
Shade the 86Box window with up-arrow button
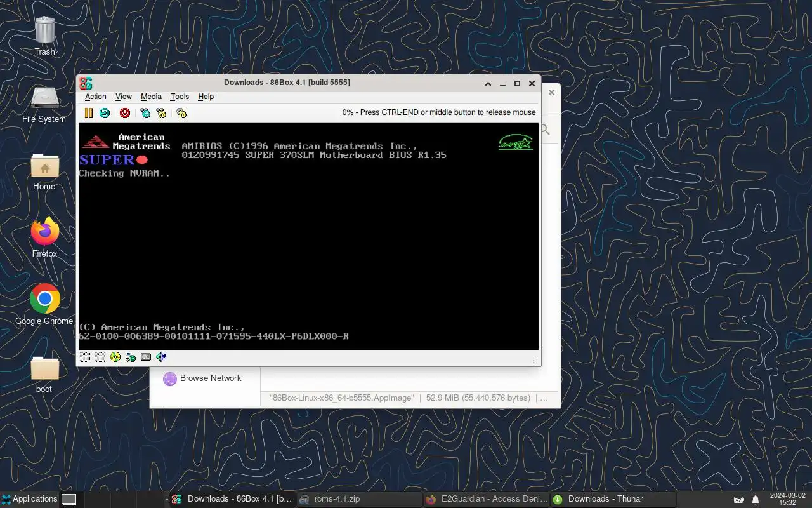click(488, 83)
